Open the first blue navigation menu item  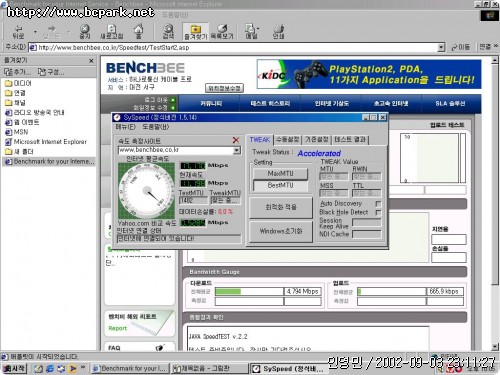click(211, 104)
